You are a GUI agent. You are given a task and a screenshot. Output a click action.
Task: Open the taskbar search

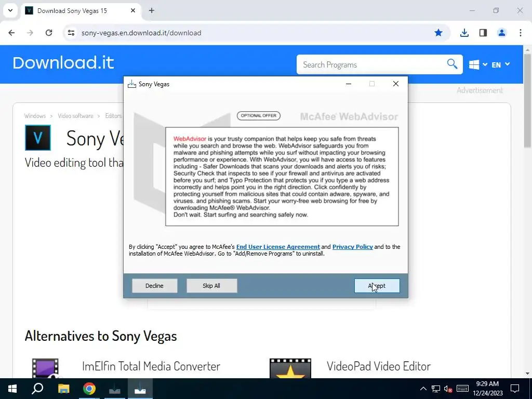(x=37, y=389)
